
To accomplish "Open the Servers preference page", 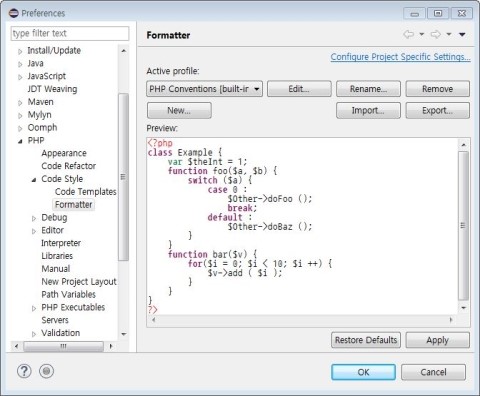I will pos(55,320).
